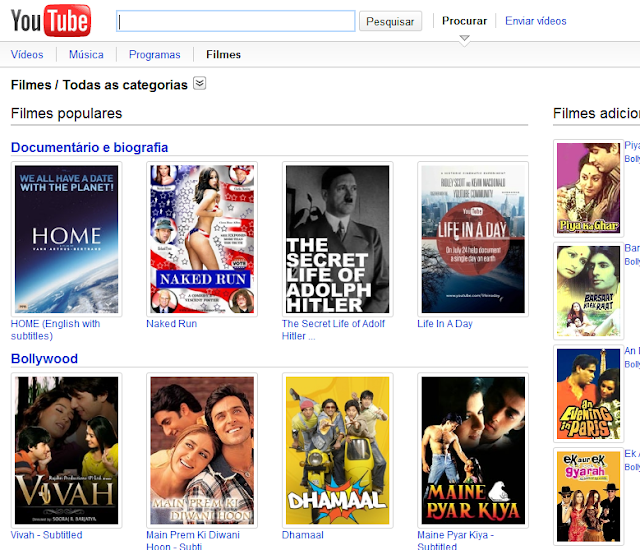640x550 pixels.
Task: Expand the Todas as categorias dropdown arrow
Action: pos(199,83)
